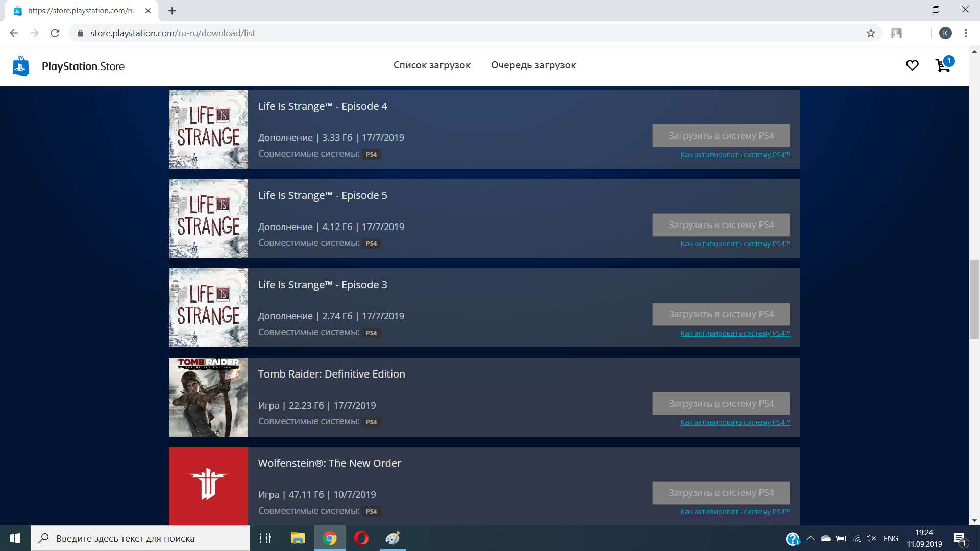View site info via padlock icon
980x551 pixels.
click(x=80, y=33)
